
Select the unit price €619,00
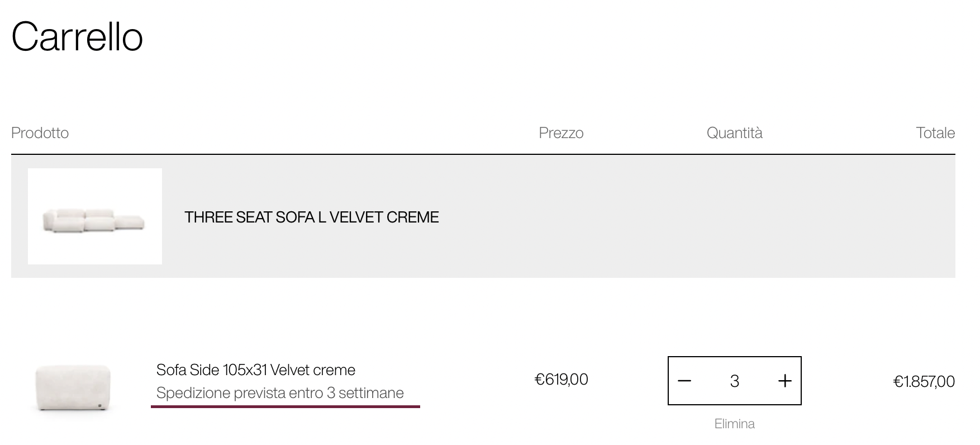[x=561, y=380]
